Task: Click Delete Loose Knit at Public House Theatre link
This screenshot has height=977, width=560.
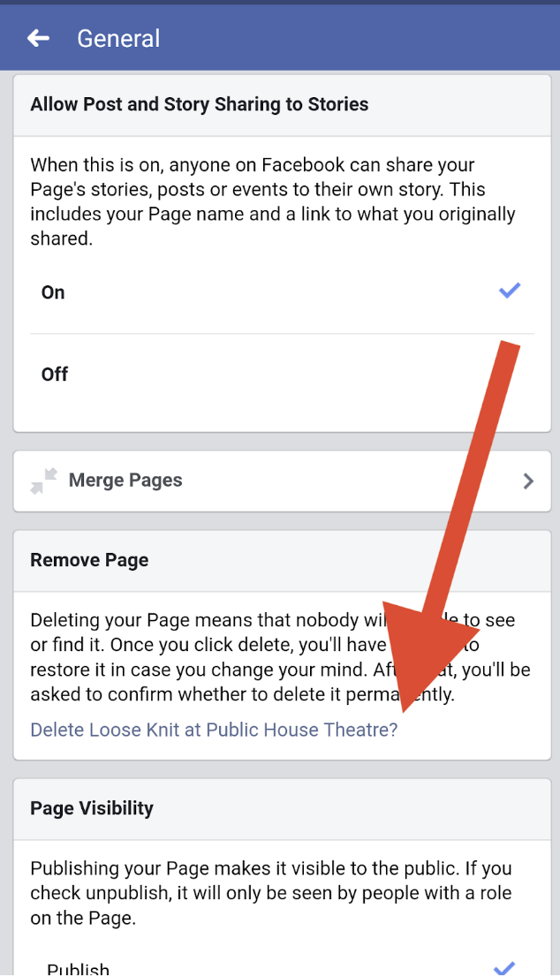Action: (x=214, y=730)
